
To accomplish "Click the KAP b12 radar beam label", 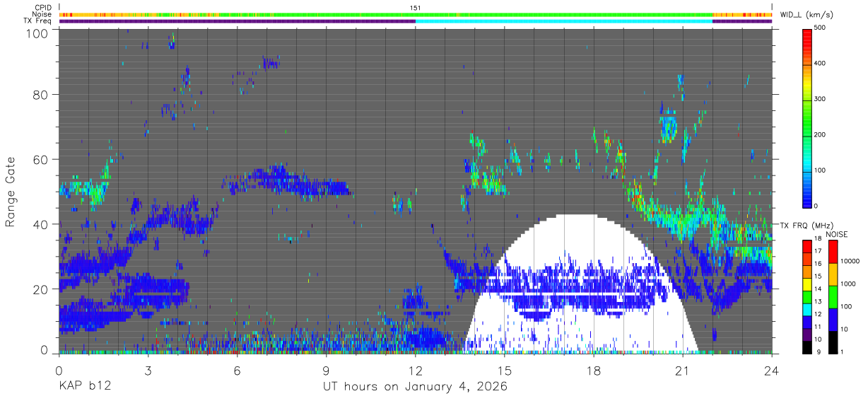I will click(x=84, y=387).
